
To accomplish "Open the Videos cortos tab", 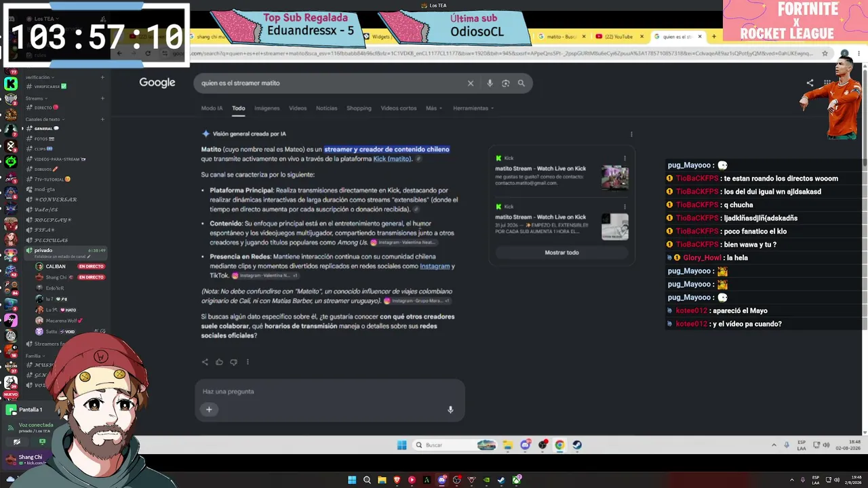I will pos(399,108).
